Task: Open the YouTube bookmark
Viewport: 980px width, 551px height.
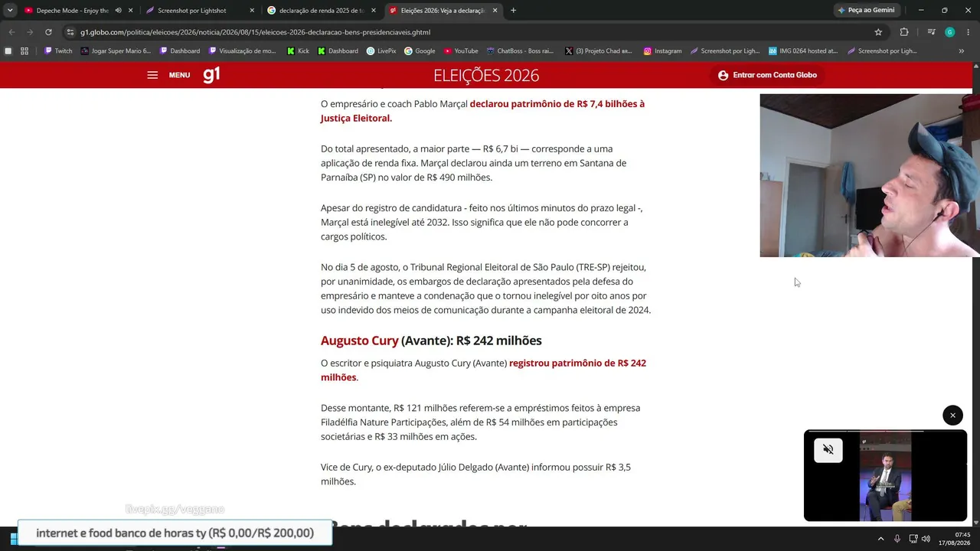Action: [x=460, y=51]
